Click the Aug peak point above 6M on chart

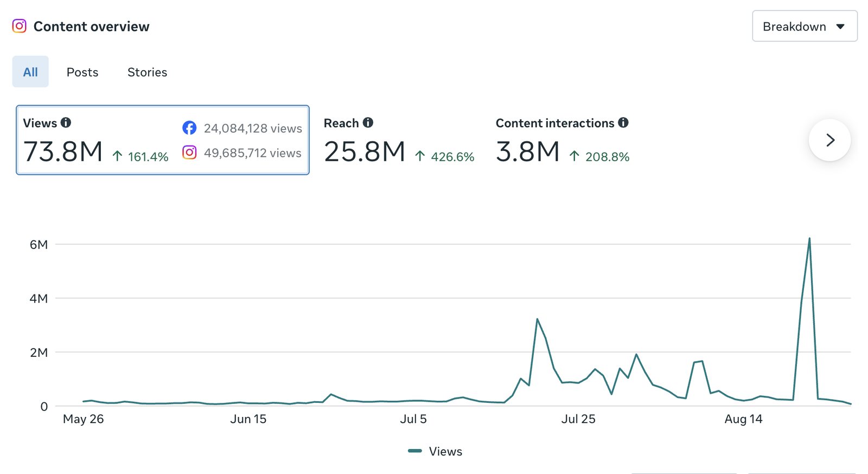pos(809,238)
